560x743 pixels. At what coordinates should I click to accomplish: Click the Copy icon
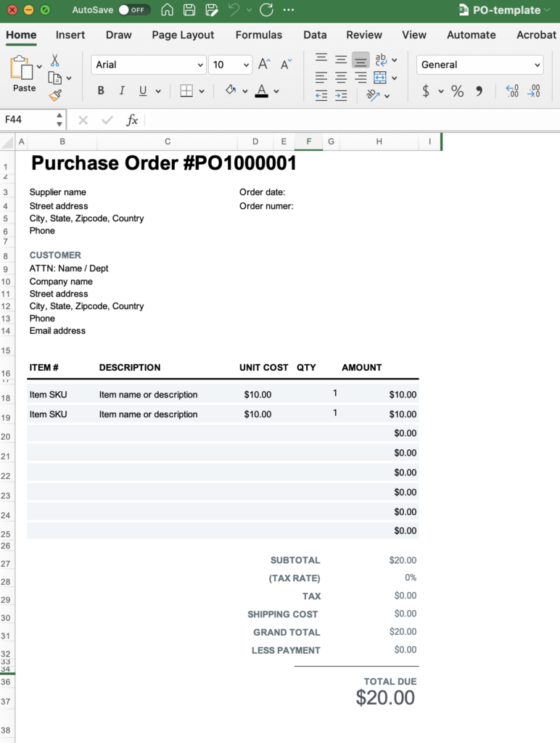[55, 78]
